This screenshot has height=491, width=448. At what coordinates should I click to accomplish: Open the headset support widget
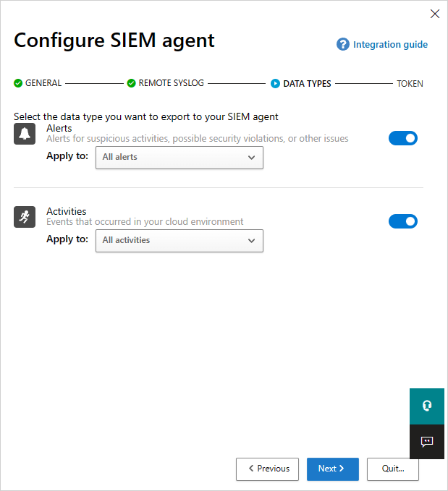(x=427, y=405)
